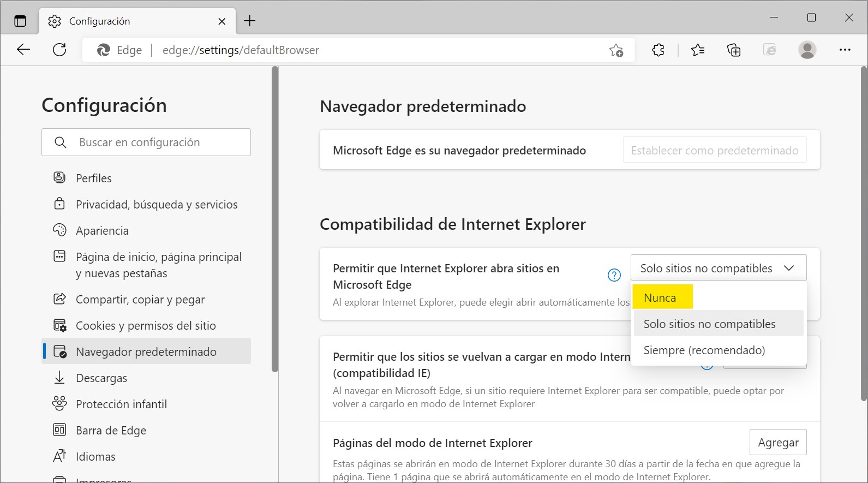868x483 pixels.
Task: Reload the page with refresh icon
Action: pos(59,50)
